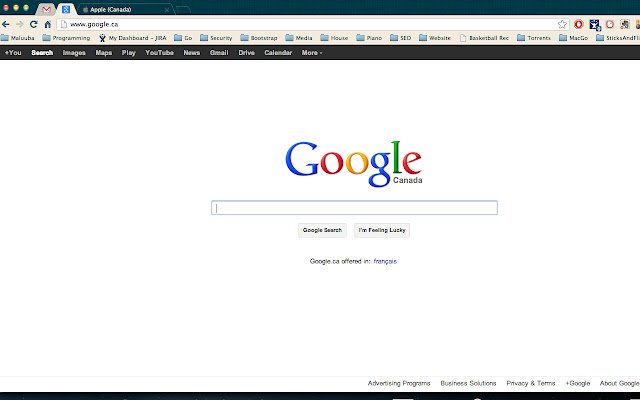
Task: Open the Security bookmark folder
Action: coord(216,38)
